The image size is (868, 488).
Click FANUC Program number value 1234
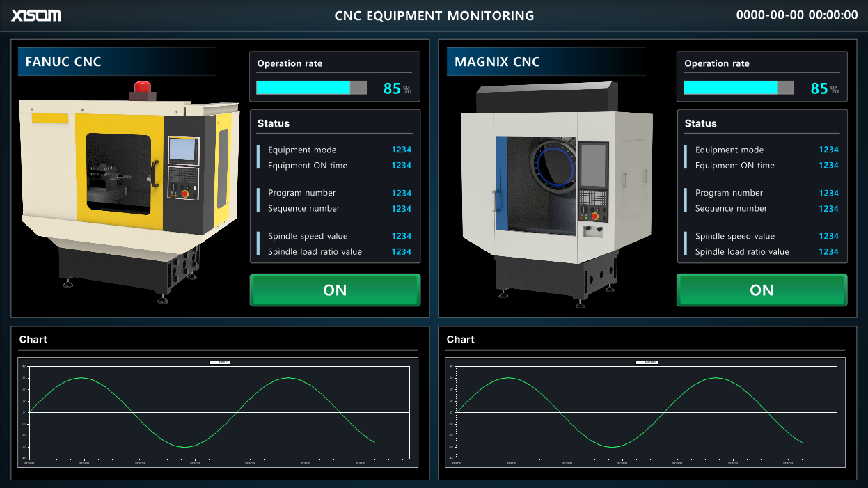401,193
